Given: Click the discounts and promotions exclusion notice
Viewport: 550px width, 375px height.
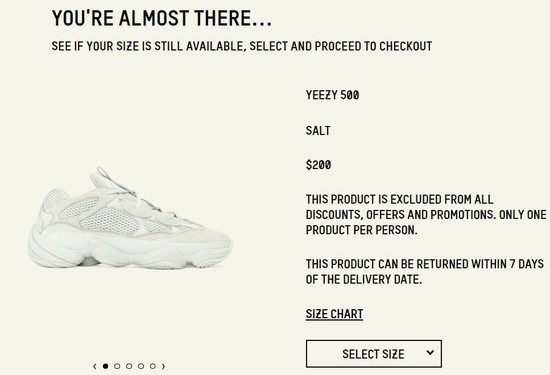Looking at the screenshot, I should pos(426,214).
